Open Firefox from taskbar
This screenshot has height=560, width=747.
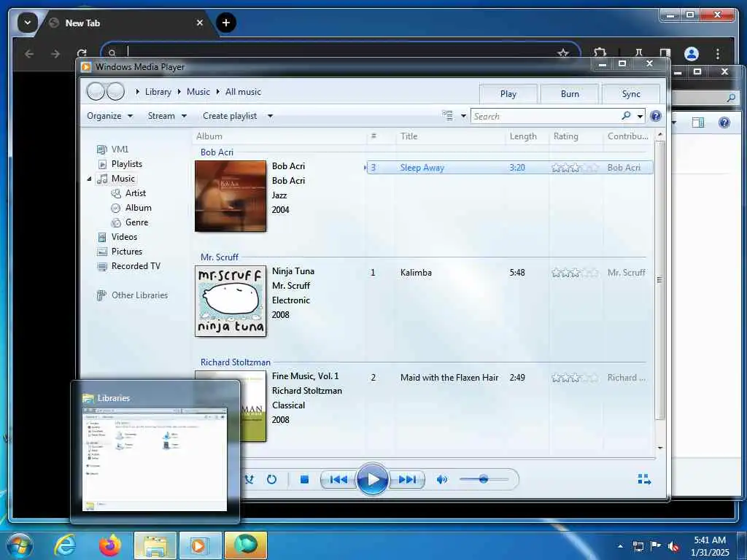(109, 545)
